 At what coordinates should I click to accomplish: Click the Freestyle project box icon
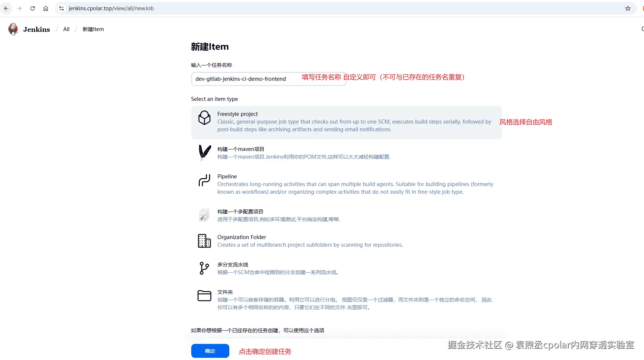point(204,118)
